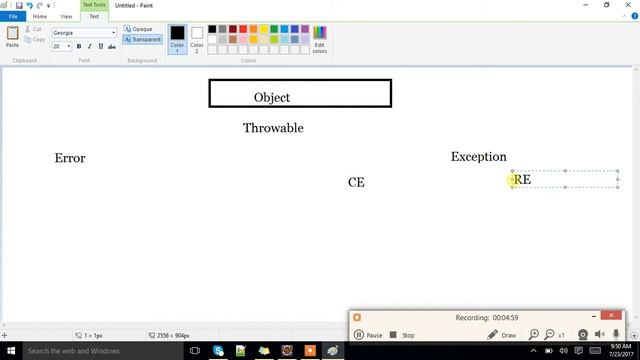The image size is (640, 360).
Task: Click the recorder app logo icon
Action: click(357, 317)
